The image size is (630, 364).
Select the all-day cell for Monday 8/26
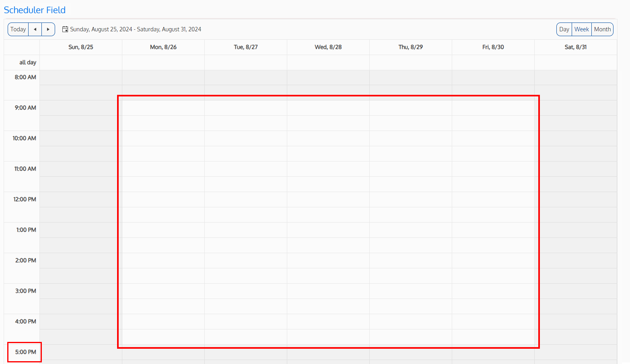[163, 62]
